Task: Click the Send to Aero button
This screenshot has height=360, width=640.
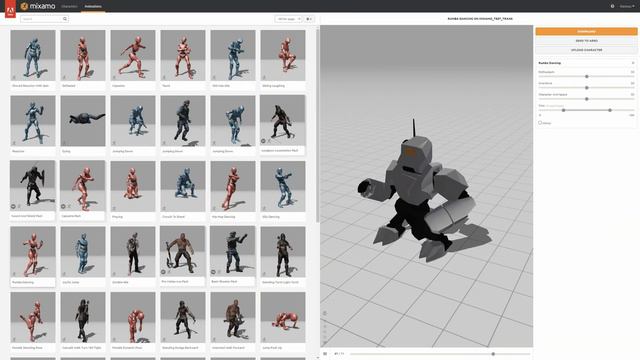Action: pyautogui.click(x=586, y=41)
